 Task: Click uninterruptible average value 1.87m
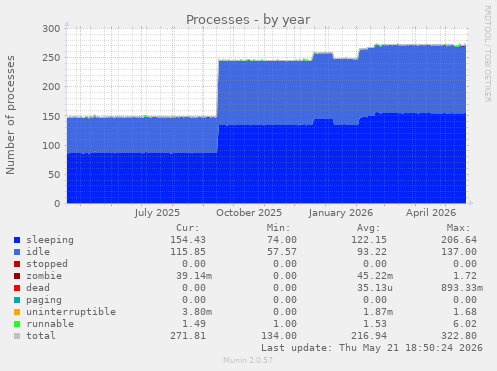[x=378, y=312]
